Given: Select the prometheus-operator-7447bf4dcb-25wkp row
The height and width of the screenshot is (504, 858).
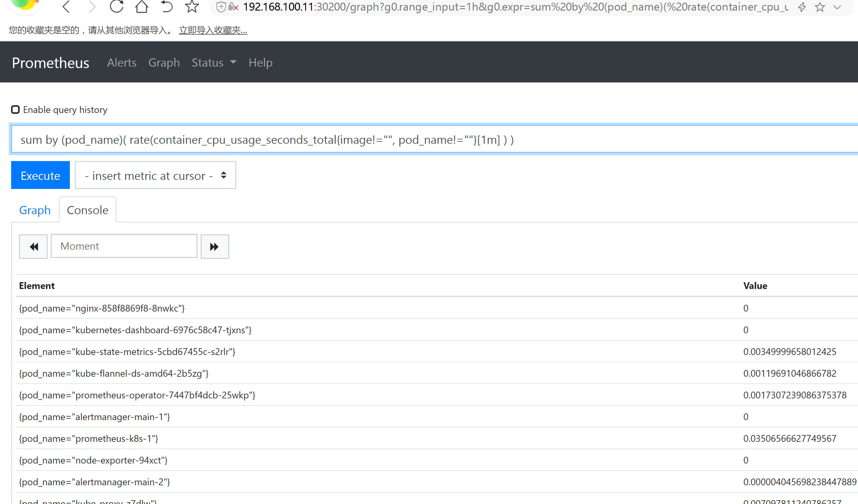Looking at the screenshot, I should coord(437,395).
